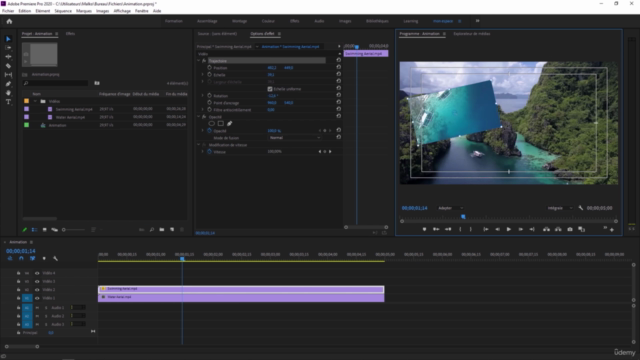Open the Fichier menu
Screen dimensions: 640x360
tap(8, 11)
